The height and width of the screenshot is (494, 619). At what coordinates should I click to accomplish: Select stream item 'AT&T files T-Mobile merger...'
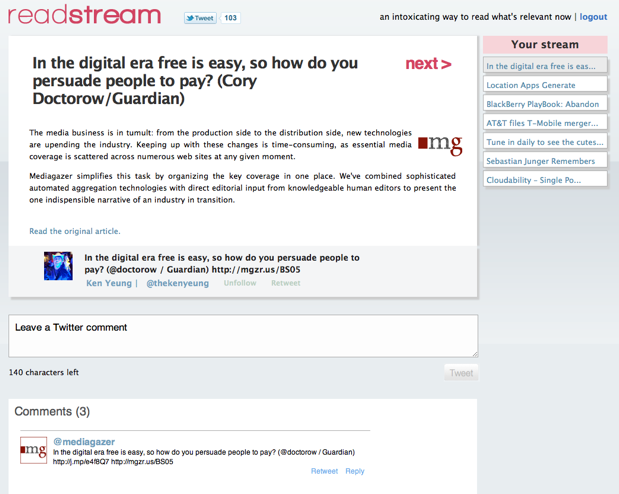[x=545, y=122]
